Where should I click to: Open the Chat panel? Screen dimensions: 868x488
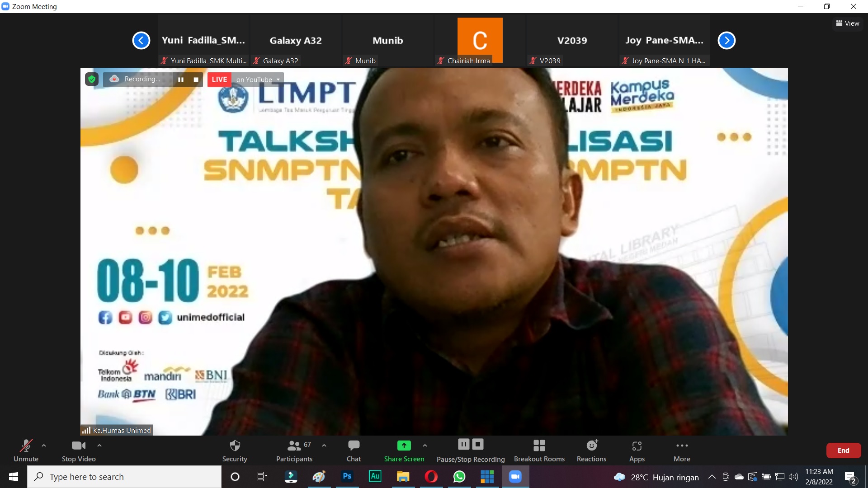[x=354, y=450]
